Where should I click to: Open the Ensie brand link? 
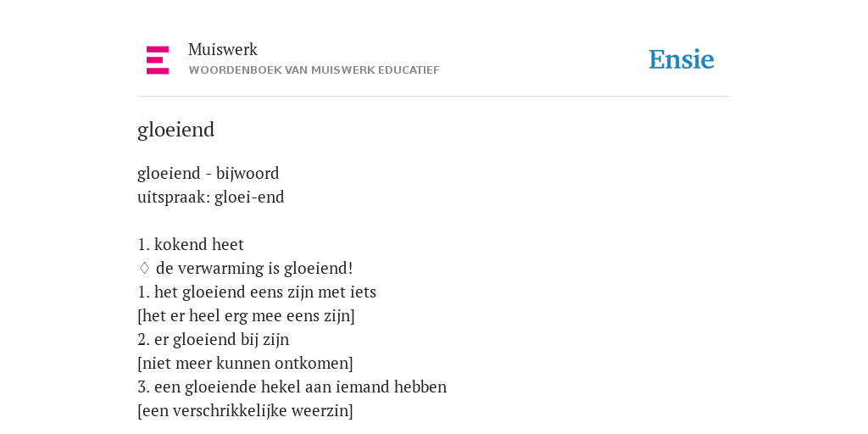(682, 59)
